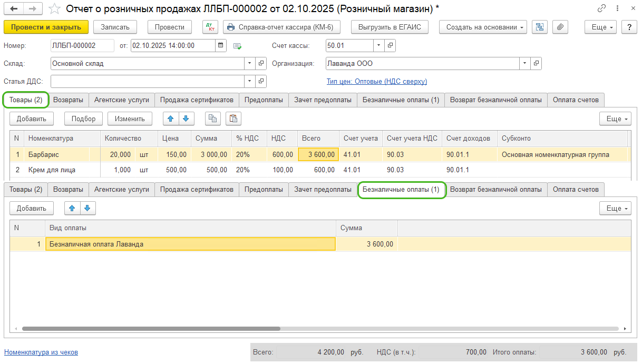Click the horizontal scrollbar in payments table

pos(151,329)
